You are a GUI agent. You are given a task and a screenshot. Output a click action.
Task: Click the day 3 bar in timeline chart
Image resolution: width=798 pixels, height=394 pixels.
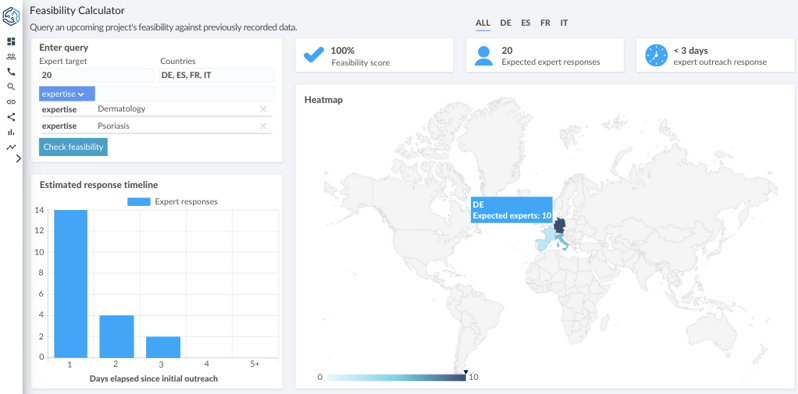163,347
